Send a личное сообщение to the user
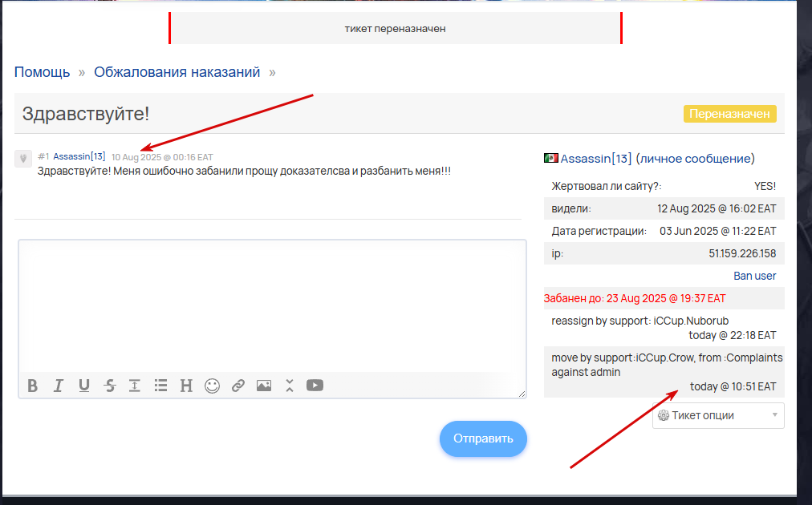The image size is (812, 505). coord(696,159)
